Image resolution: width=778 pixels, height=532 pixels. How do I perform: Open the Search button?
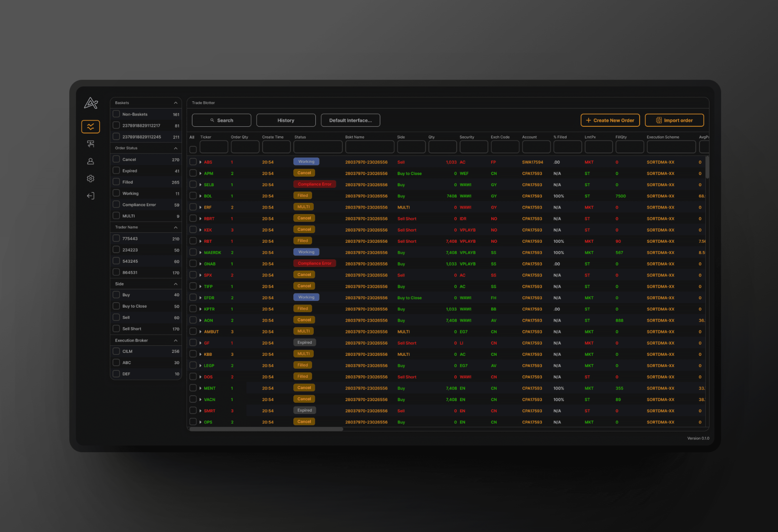pyautogui.click(x=222, y=120)
